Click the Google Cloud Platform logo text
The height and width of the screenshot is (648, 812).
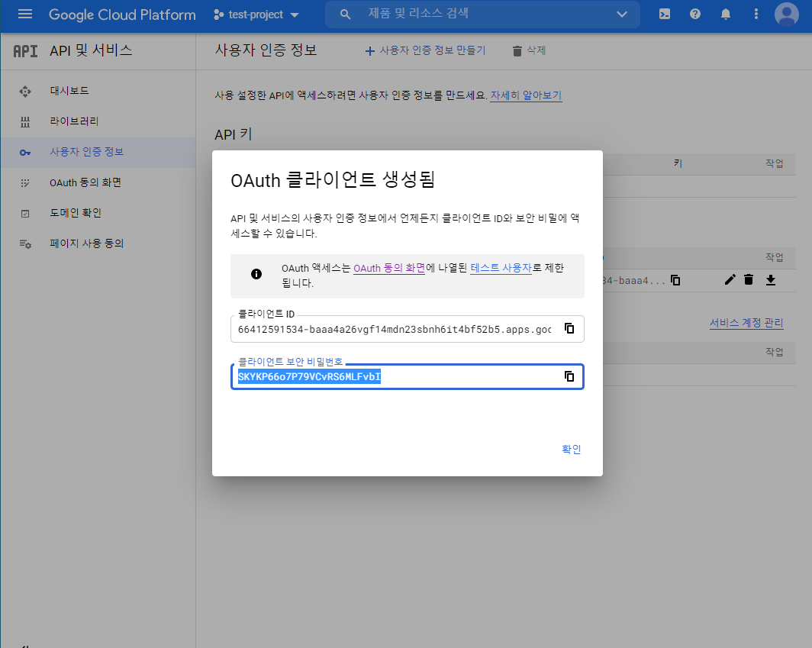coord(122,15)
